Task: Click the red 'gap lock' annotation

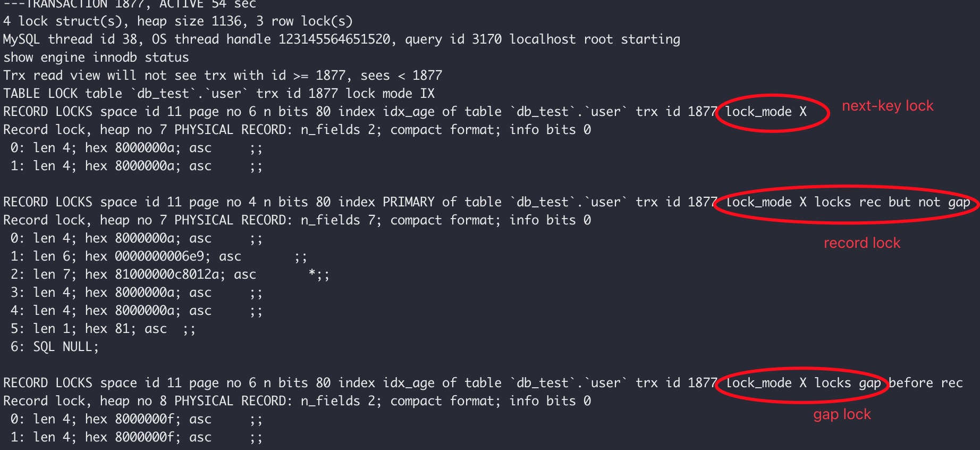Action: click(x=842, y=414)
